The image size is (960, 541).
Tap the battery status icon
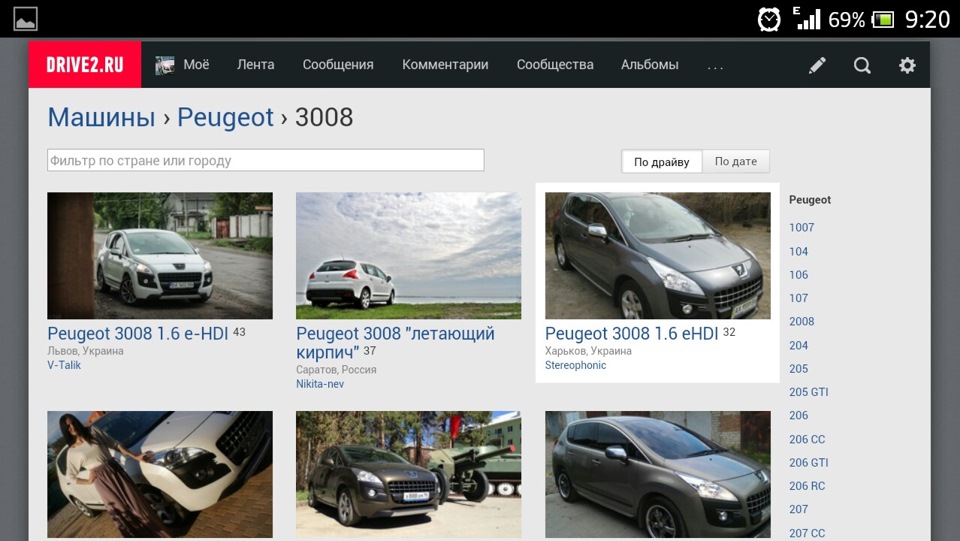pyautogui.click(x=883, y=20)
